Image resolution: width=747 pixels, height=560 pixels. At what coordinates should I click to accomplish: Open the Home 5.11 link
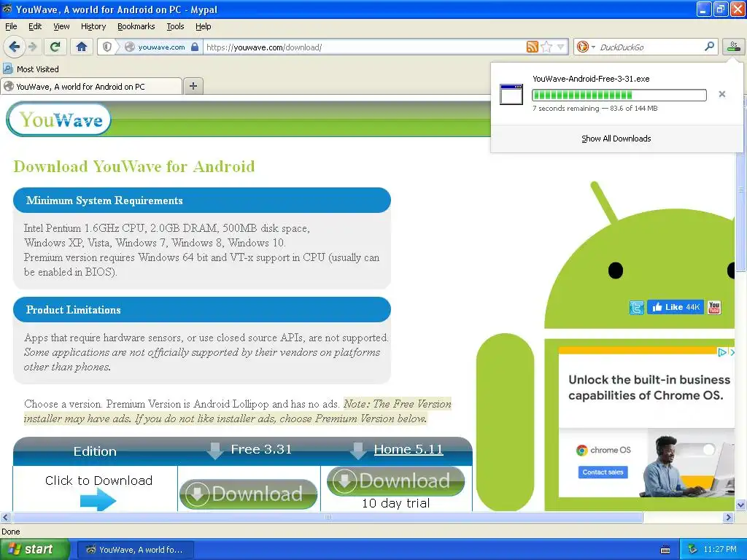[409, 449]
